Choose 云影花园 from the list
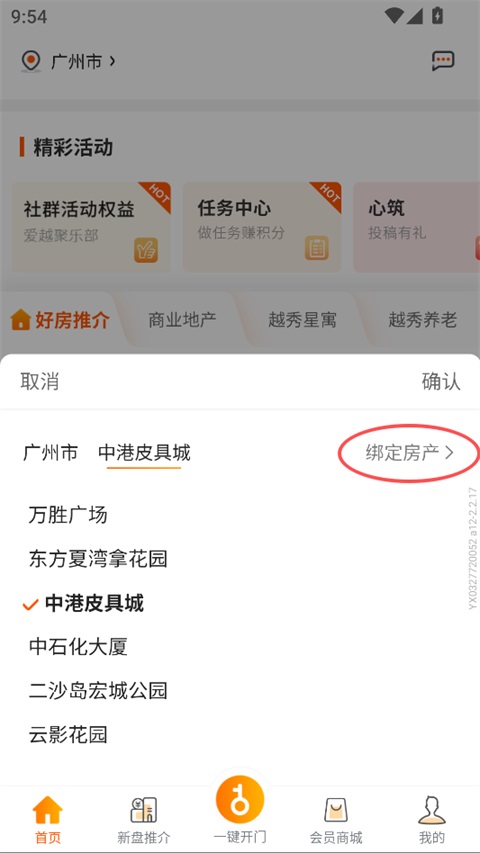The height and width of the screenshot is (853, 480). (x=68, y=734)
